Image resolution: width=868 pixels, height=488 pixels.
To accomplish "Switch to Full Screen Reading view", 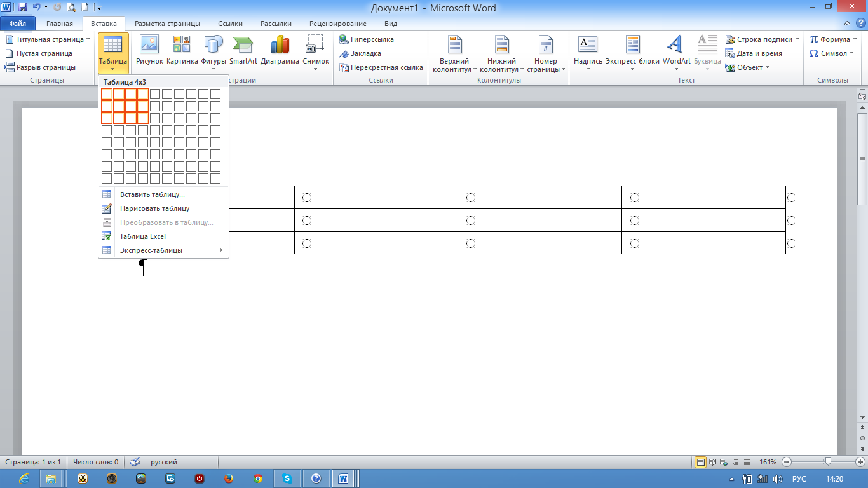I will click(x=712, y=462).
